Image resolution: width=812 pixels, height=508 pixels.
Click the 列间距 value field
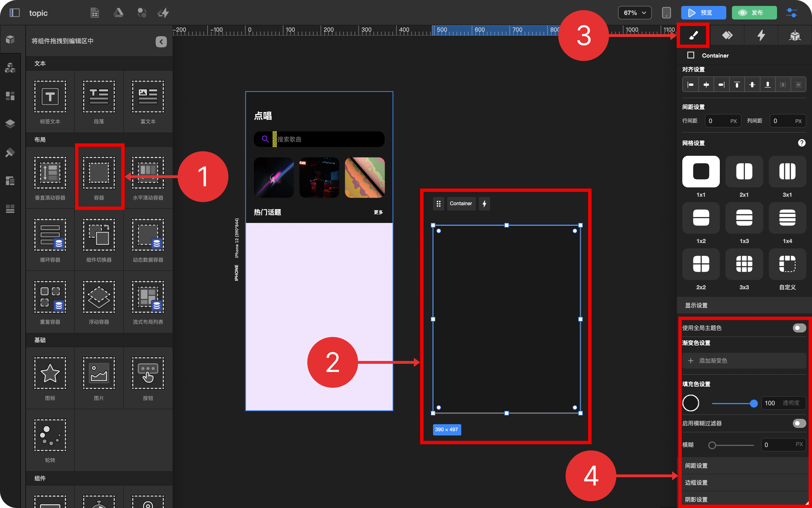tap(787, 121)
